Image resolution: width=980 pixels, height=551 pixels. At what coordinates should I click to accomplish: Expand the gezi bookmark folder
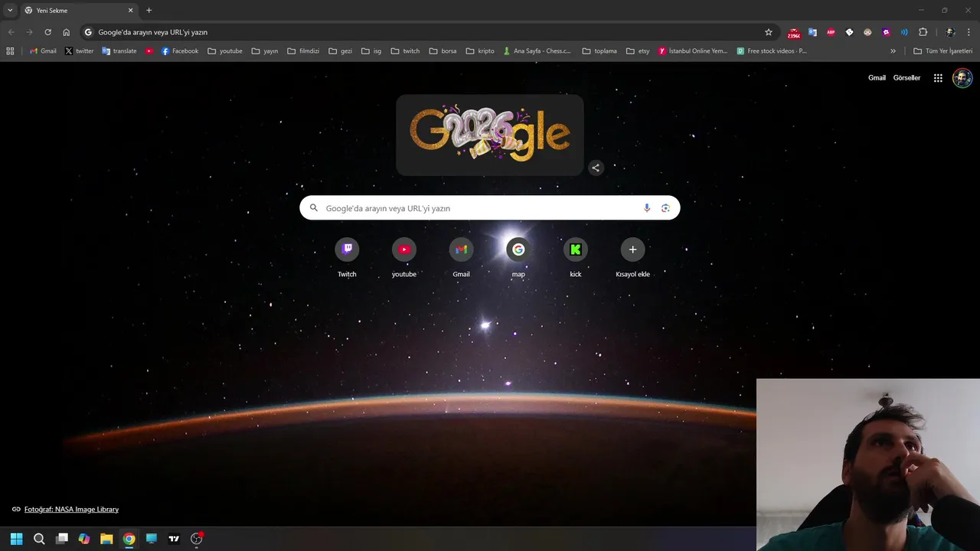340,51
